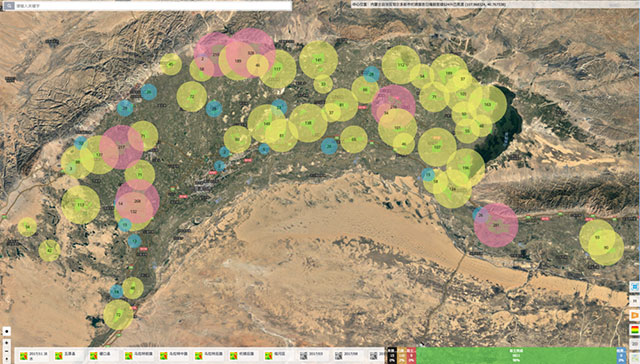Click the center-location coordinates text bar

(494, 4)
